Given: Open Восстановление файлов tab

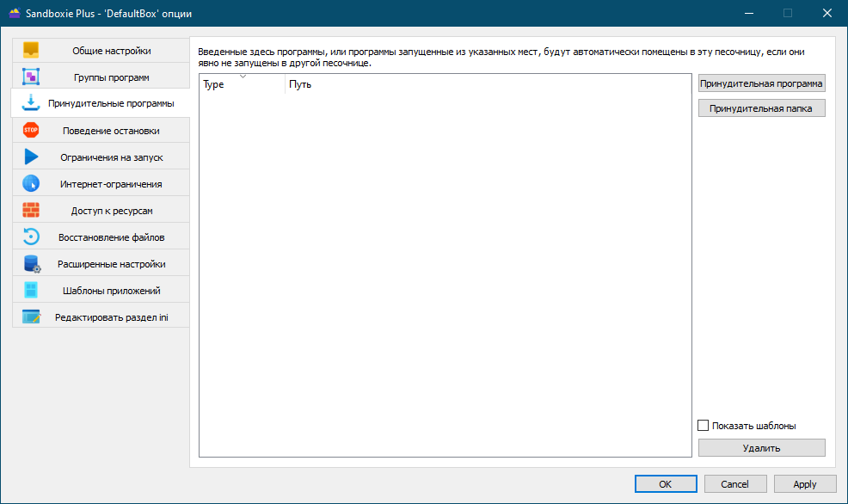Looking at the screenshot, I should [101, 237].
